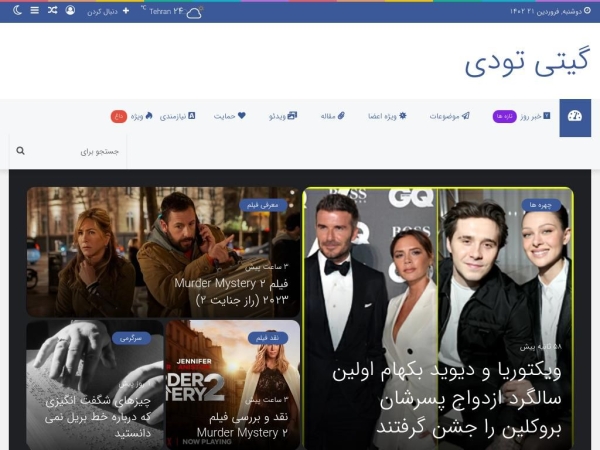The height and width of the screenshot is (450, 600).
Task: Click the سرگرمی category tag
Action: (131, 338)
